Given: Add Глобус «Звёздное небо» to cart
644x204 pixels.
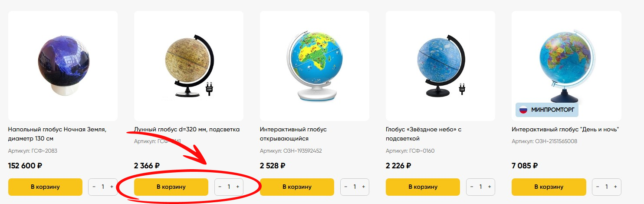Looking at the screenshot, I should click(423, 187).
